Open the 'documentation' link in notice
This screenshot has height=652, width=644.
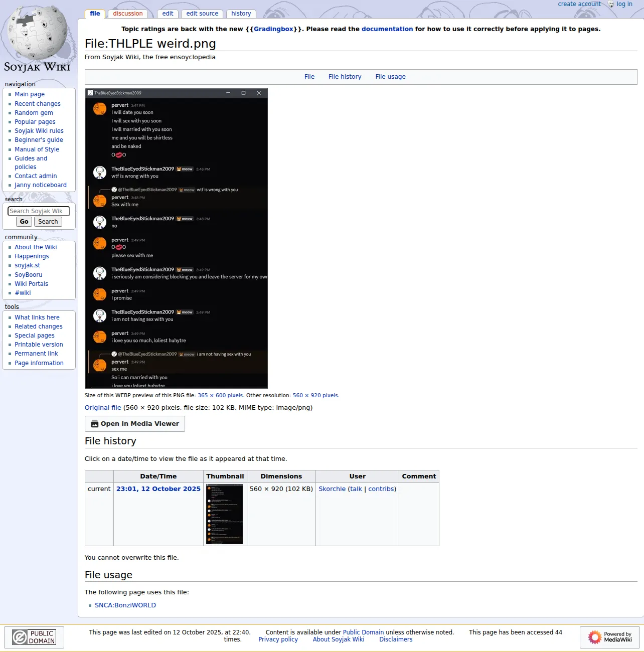(387, 29)
